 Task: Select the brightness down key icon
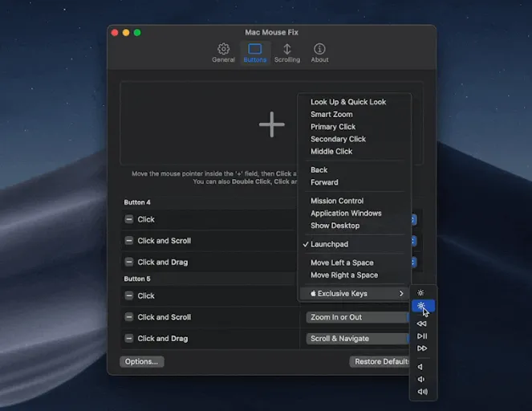click(420, 293)
